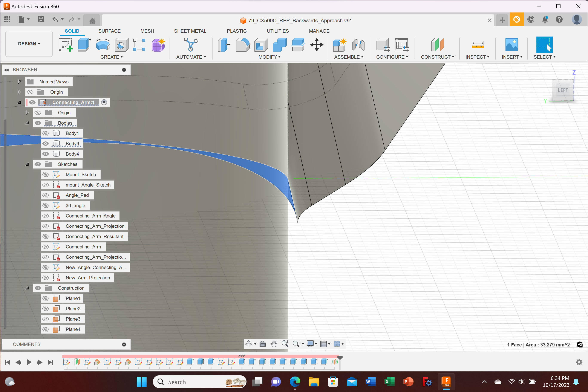
Task: Select the Create Sketch tool
Action: click(x=66, y=45)
